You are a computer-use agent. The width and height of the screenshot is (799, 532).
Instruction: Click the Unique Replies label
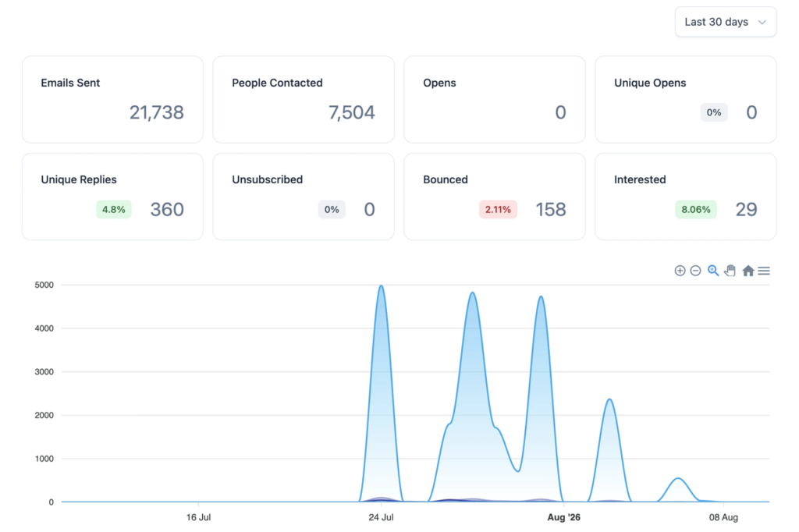point(79,179)
